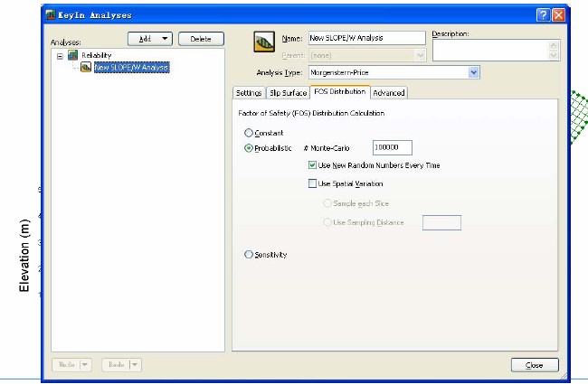
Task: Select Use Sampling Distance radio button
Action: pos(327,222)
